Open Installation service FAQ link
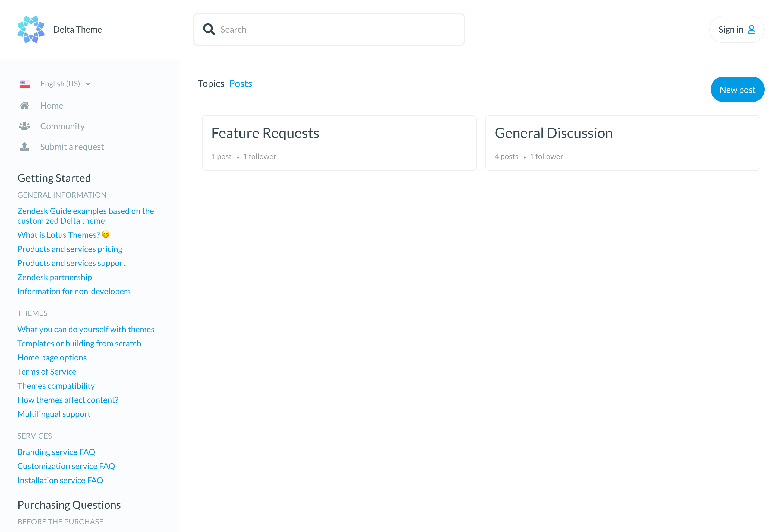The image size is (782, 532). click(60, 480)
